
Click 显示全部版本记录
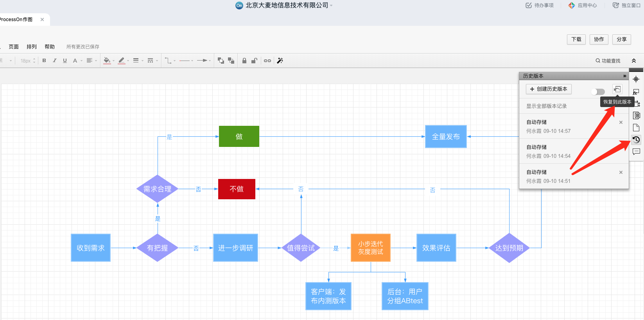tap(546, 106)
